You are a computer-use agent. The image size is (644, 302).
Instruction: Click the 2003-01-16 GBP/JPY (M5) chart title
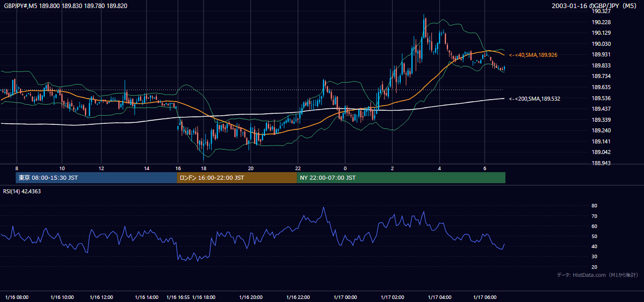[595, 6]
